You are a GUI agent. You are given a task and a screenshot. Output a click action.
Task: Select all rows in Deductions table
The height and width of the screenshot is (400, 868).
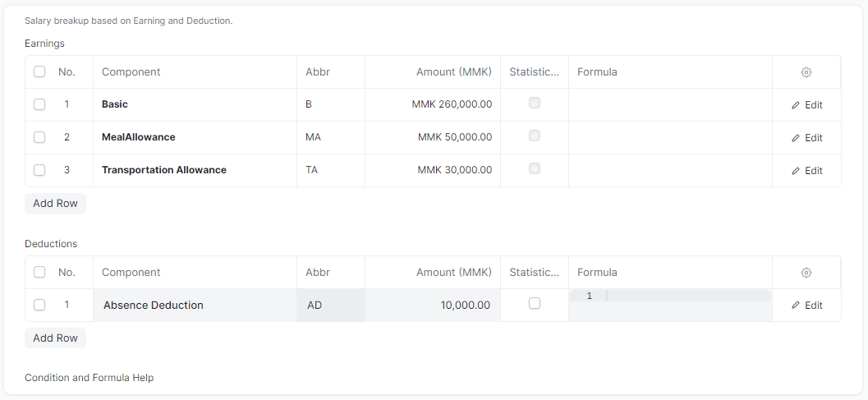(39, 272)
